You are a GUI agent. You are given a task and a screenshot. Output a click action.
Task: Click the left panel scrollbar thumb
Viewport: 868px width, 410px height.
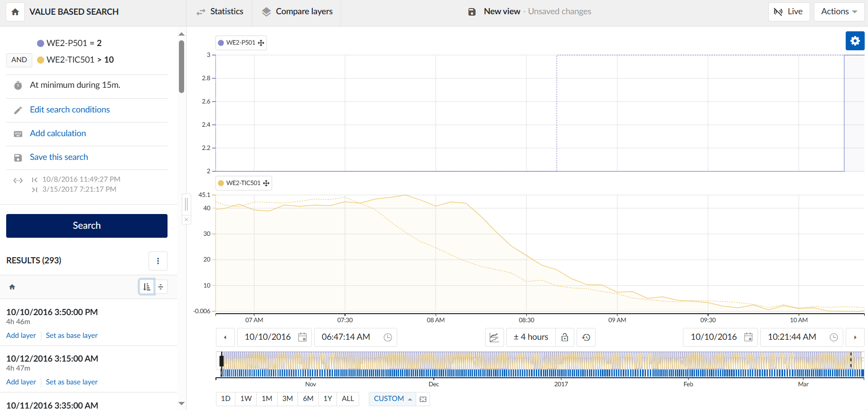(181, 66)
